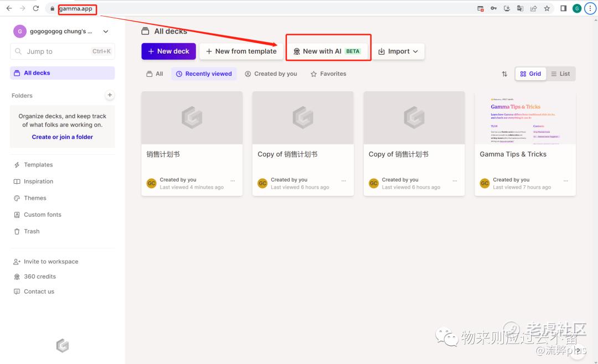Click the sort order arrows icon
598x364 pixels.
click(504, 74)
